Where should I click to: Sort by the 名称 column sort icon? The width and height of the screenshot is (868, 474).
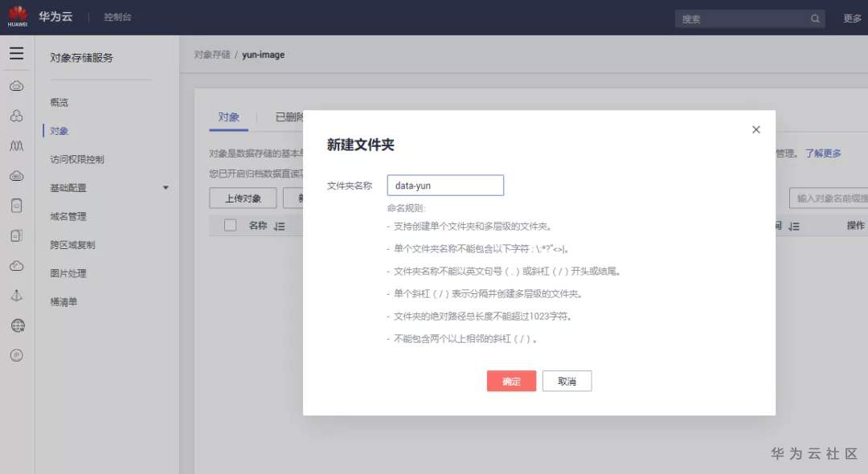tap(280, 227)
